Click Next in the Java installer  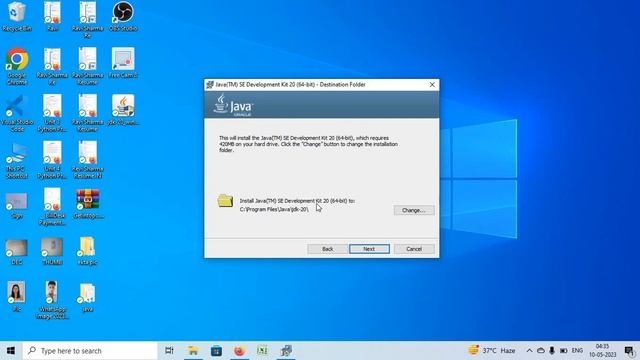(x=369, y=249)
